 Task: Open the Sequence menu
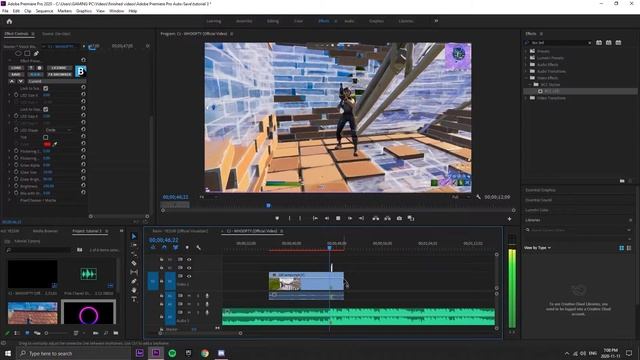pos(44,11)
